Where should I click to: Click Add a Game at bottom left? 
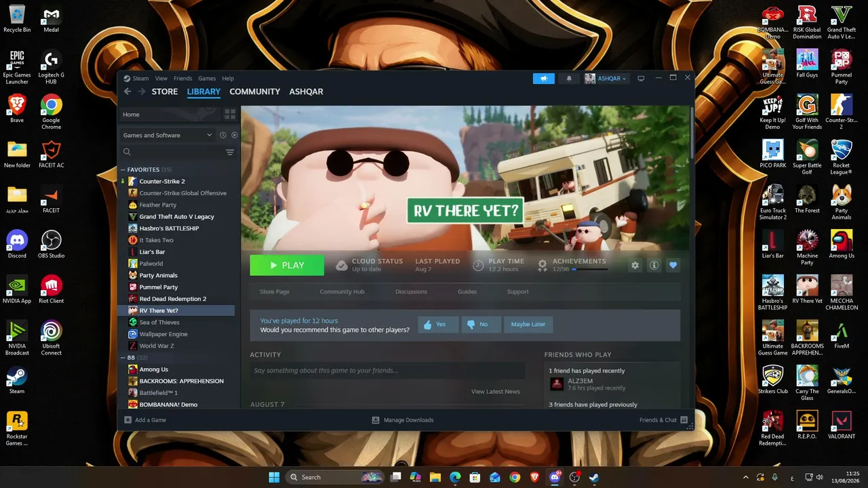pyautogui.click(x=145, y=420)
